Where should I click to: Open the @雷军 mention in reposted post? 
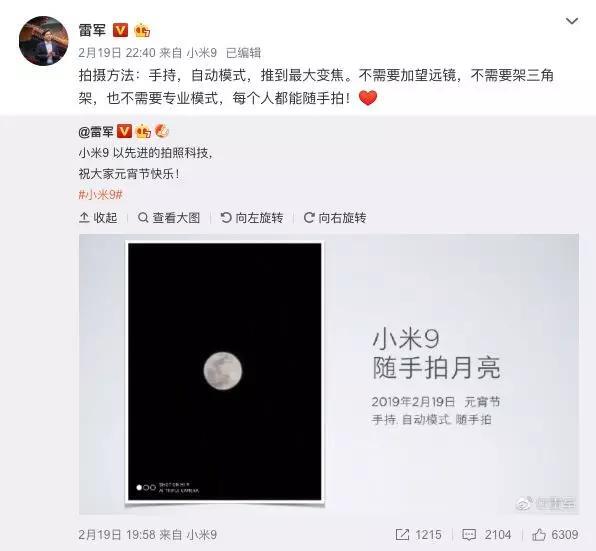pos(96,132)
